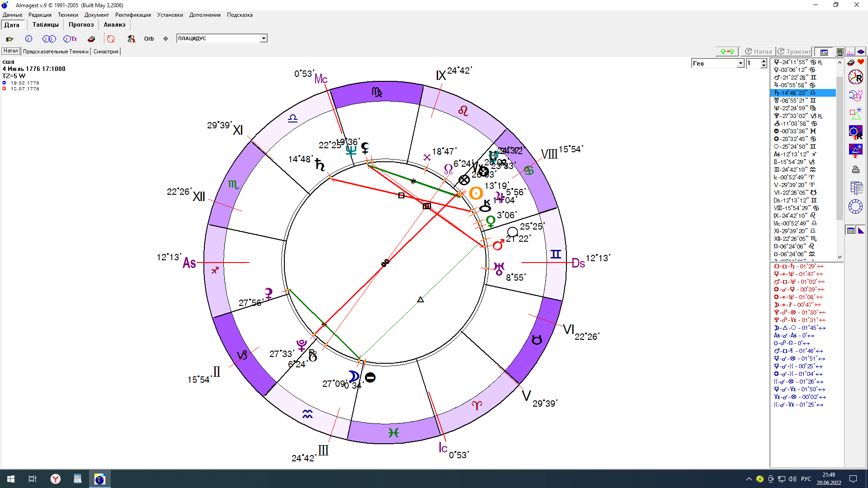This screenshot has width=868, height=488.
Task: Click the aspects square-triangle sidebar icon
Action: [856, 113]
